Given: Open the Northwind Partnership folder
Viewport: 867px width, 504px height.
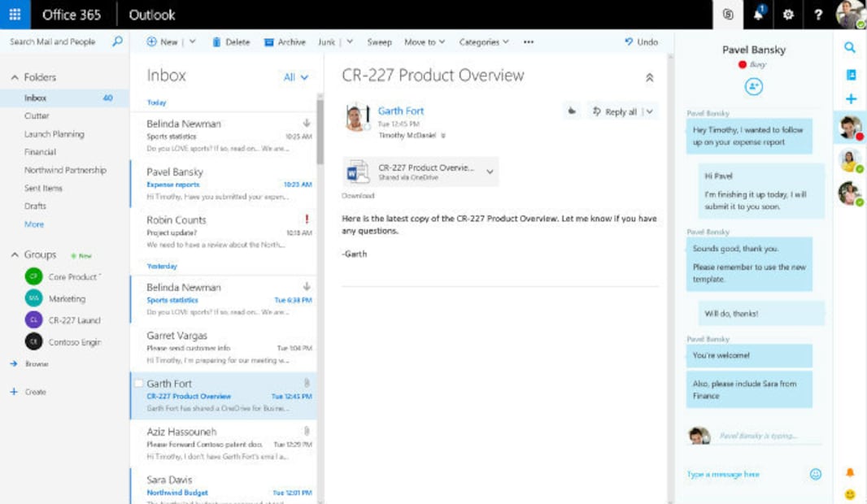Looking at the screenshot, I should coord(65,170).
